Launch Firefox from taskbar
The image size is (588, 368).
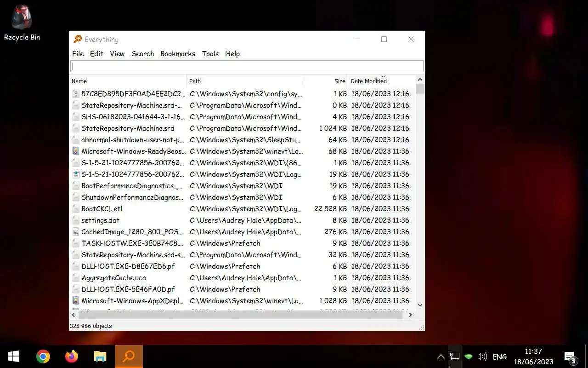[x=72, y=356]
